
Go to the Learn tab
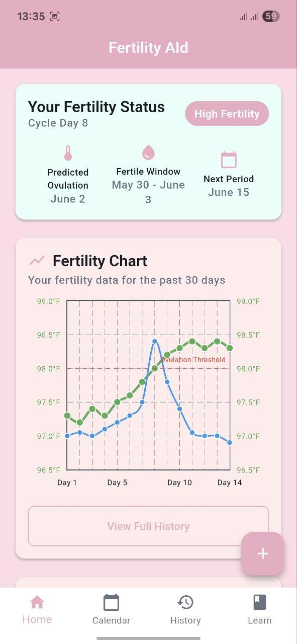(x=259, y=609)
